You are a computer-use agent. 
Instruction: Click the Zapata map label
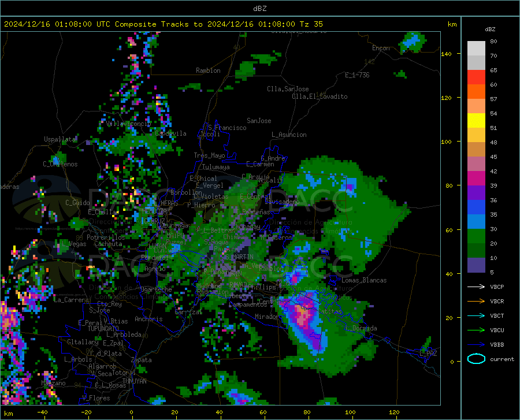point(142,360)
